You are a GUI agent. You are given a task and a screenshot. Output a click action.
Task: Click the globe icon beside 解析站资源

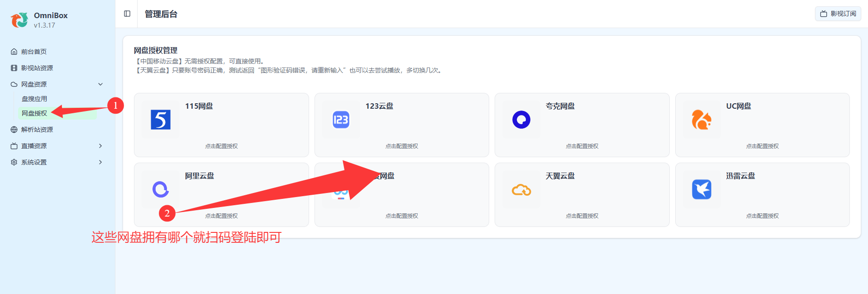(x=14, y=130)
